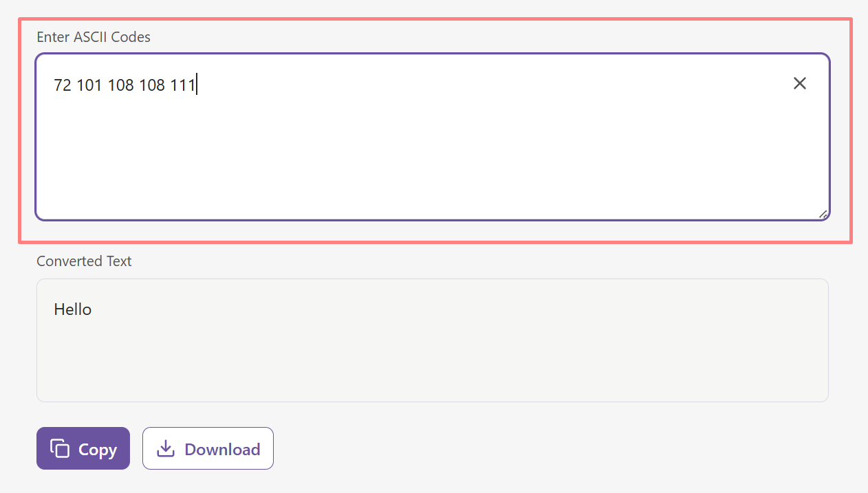Place cursor after 111 in the input

197,84
